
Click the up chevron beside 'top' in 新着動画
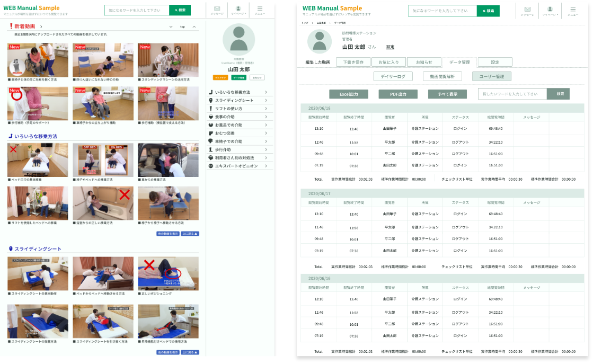point(194,26)
